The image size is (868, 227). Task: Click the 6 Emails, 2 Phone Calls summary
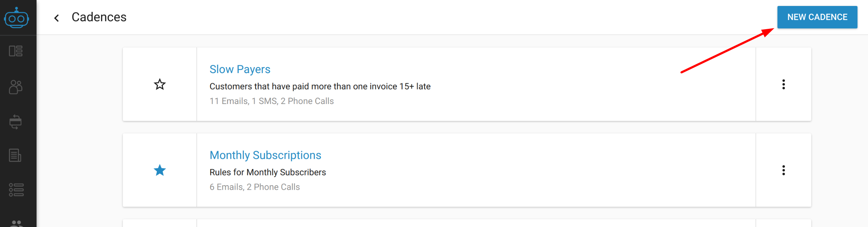tap(255, 187)
